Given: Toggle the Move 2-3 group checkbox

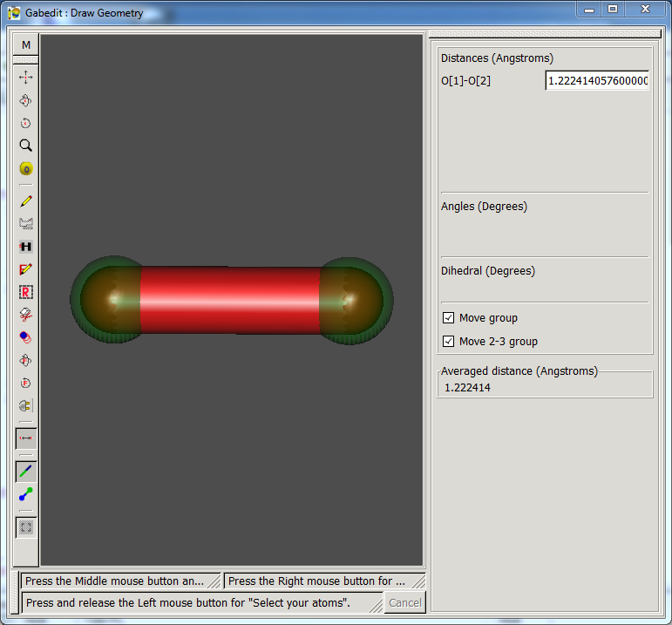Looking at the screenshot, I should (449, 342).
